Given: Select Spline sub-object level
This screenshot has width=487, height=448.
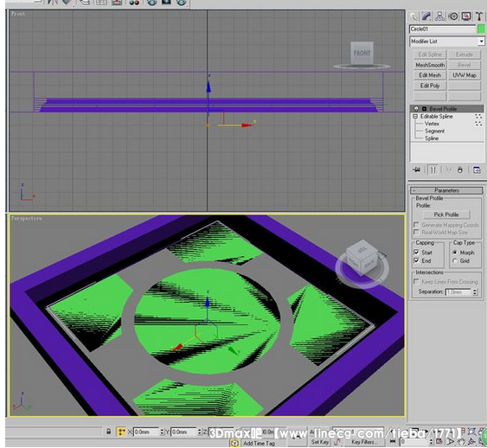Looking at the screenshot, I should pyautogui.click(x=432, y=138).
